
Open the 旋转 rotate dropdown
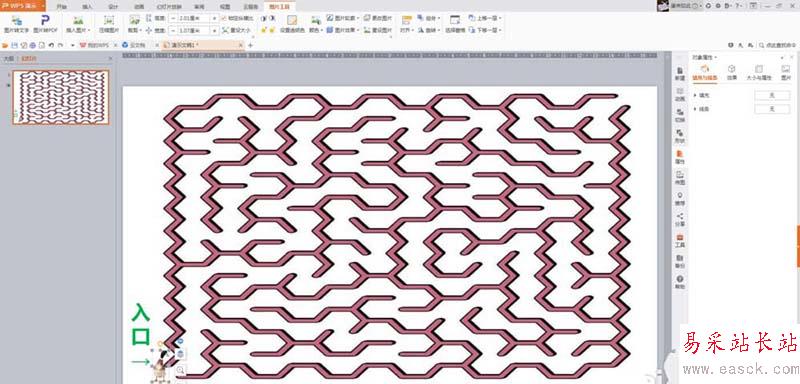pos(429,30)
